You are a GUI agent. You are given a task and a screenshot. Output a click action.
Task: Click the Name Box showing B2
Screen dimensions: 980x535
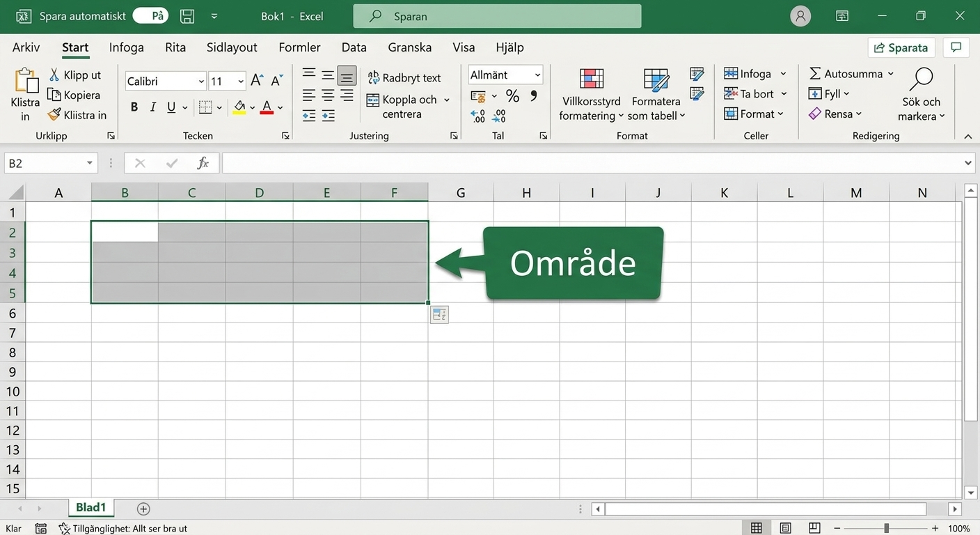point(50,163)
